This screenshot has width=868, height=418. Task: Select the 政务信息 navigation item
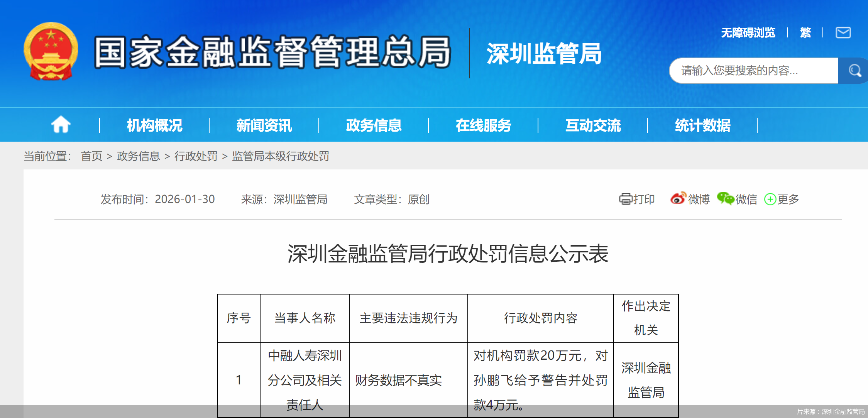coord(374,125)
